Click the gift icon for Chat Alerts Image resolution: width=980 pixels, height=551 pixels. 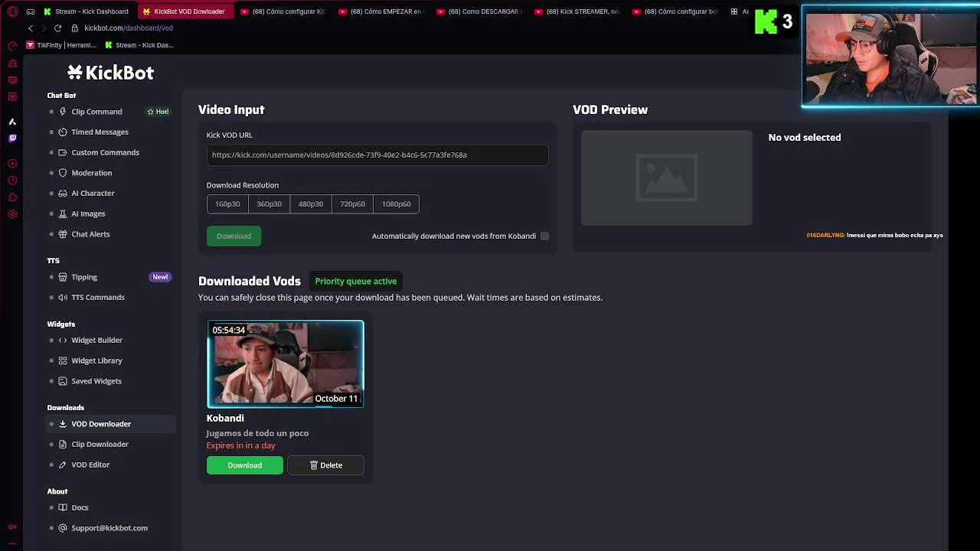click(x=63, y=234)
